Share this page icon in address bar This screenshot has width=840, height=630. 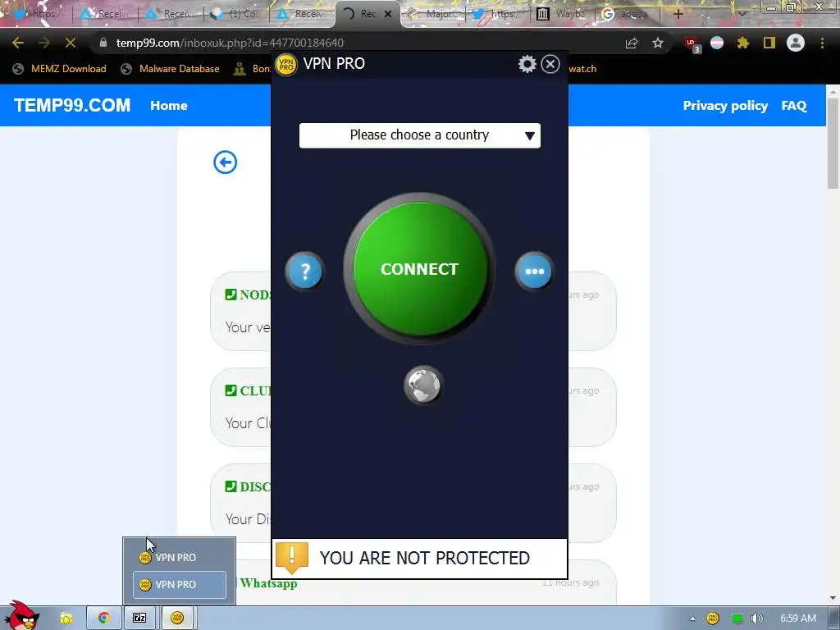coord(632,43)
